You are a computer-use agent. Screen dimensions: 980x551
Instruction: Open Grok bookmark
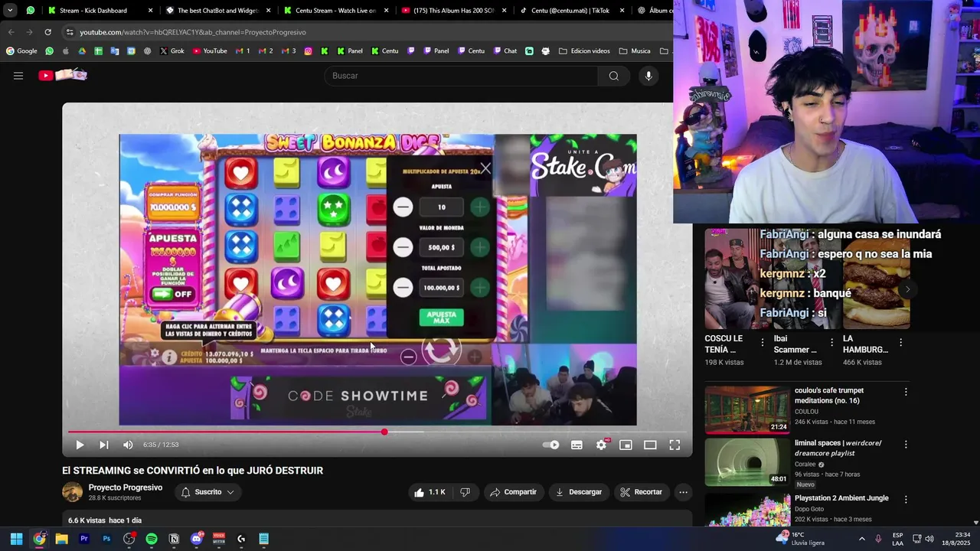(172, 51)
